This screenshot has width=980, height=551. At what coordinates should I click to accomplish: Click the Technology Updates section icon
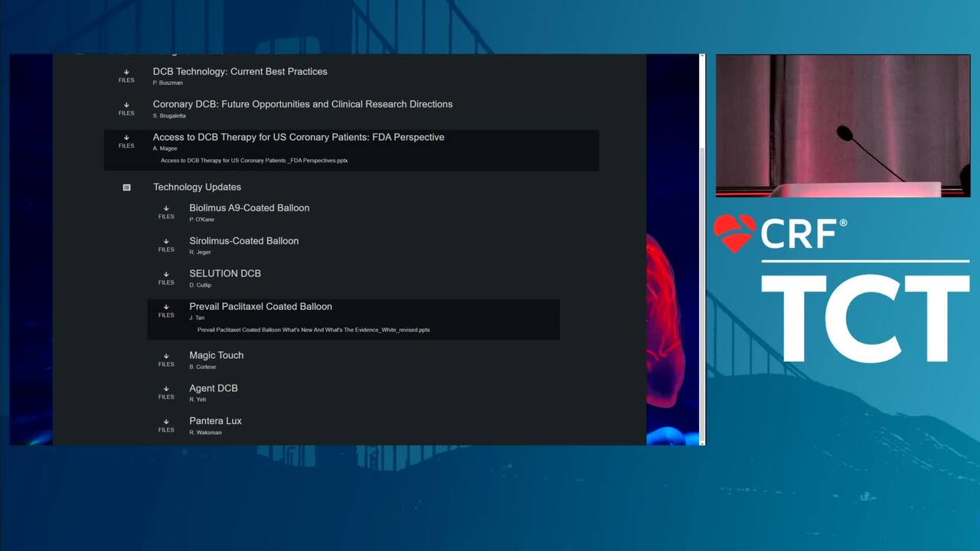coord(127,187)
